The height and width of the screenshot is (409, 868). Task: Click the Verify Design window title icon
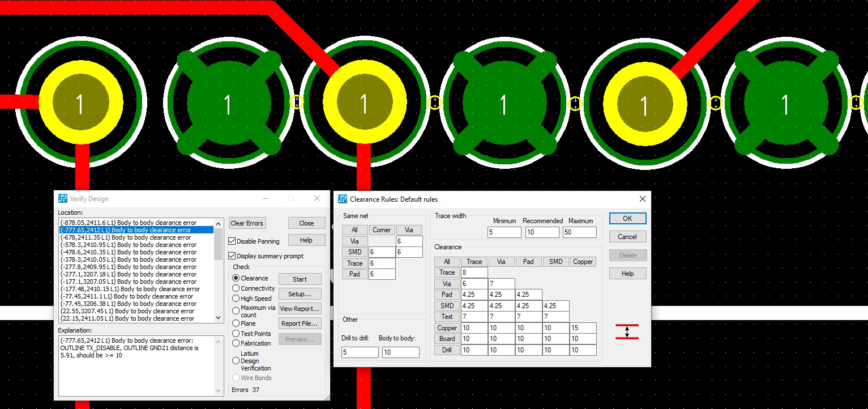tap(63, 199)
